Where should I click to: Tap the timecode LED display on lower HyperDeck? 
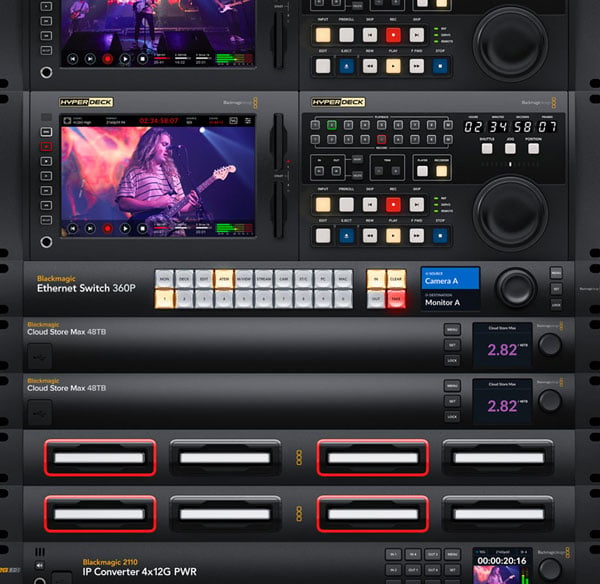coord(510,127)
